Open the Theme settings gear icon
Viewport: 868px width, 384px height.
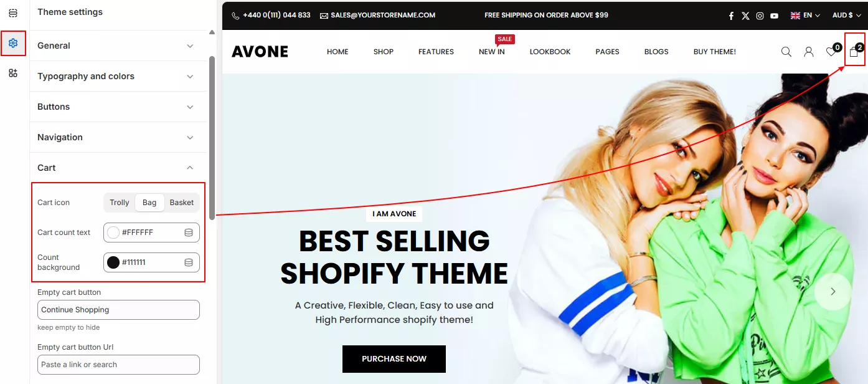[x=13, y=43]
